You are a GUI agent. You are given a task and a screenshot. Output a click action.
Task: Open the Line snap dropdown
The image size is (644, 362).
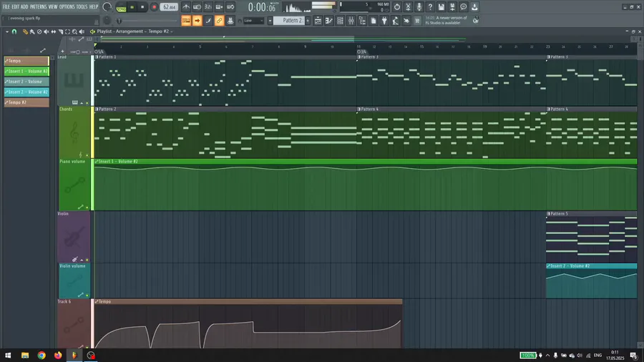click(x=253, y=21)
